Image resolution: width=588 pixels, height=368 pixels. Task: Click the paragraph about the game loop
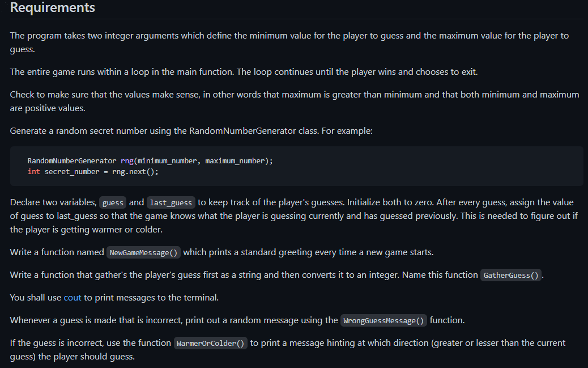coord(244,71)
